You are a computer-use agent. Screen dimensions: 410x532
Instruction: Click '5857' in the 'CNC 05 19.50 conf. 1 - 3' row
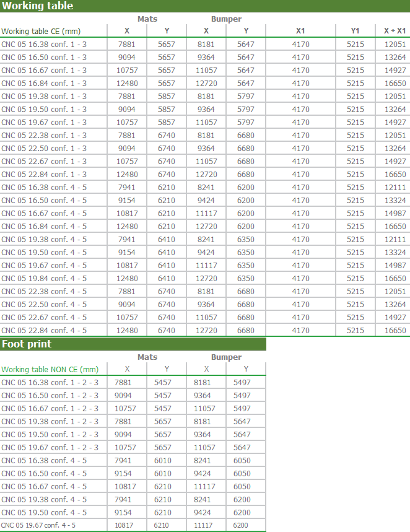167,110
